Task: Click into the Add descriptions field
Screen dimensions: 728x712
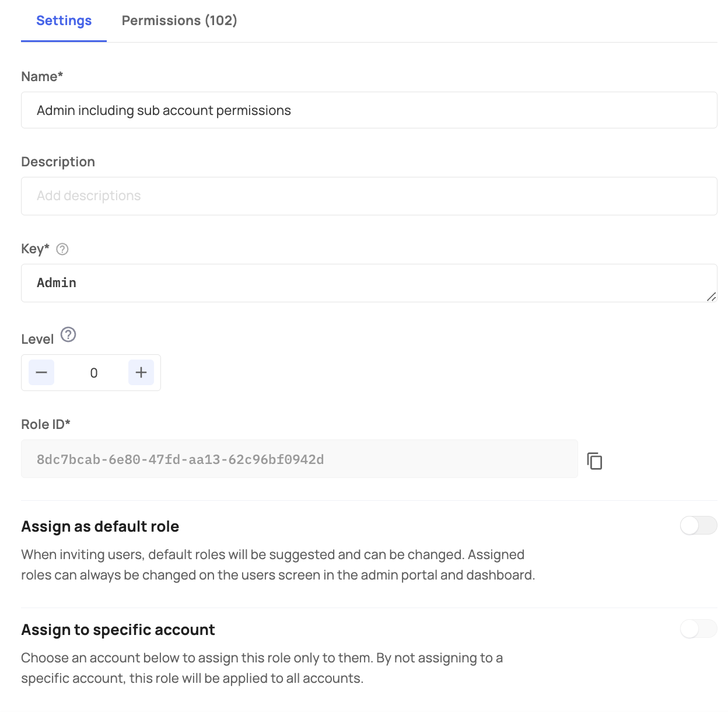Action: click(369, 196)
